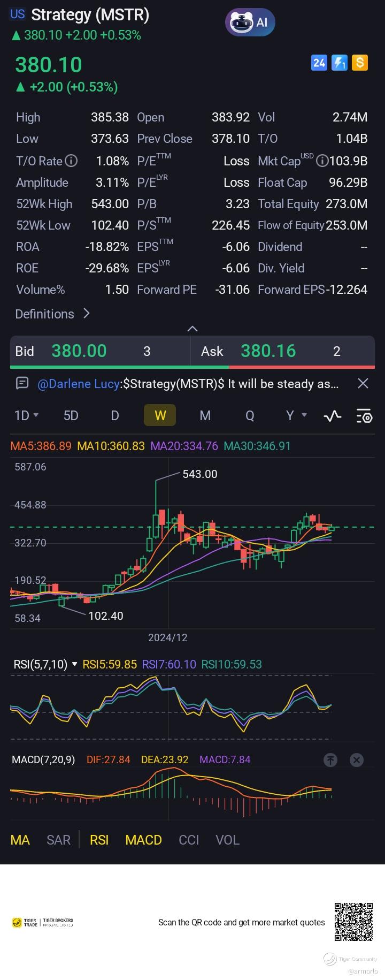
Task: Remove the MACD indicator panel
Action: pos(357,759)
